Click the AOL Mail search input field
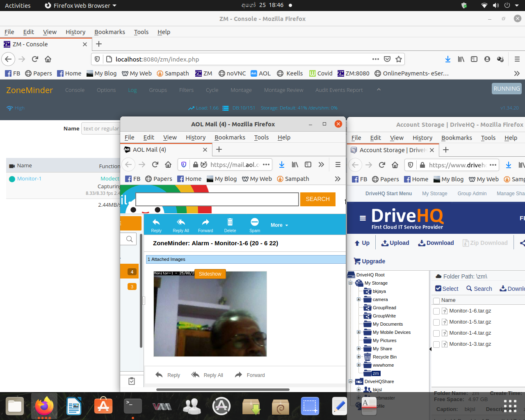Viewport: 525px width, 420px height. tap(217, 199)
